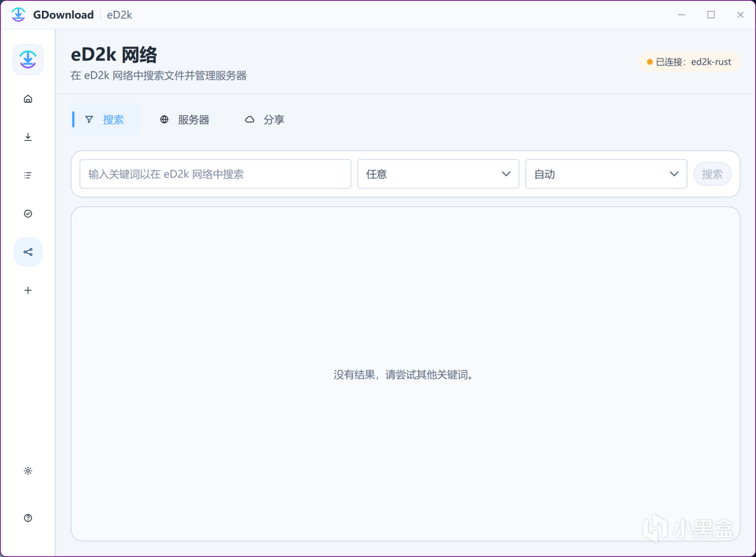Image resolution: width=756 pixels, height=557 pixels.
Task: Click the 没有结果 empty results message
Action: (405, 375)
